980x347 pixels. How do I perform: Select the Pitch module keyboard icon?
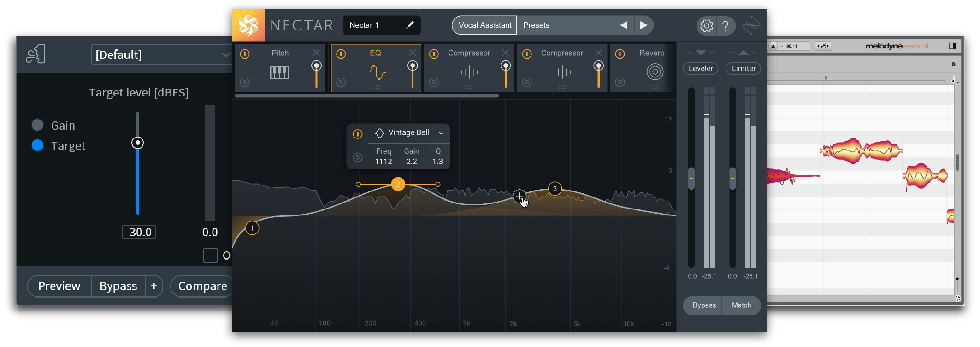279,72
